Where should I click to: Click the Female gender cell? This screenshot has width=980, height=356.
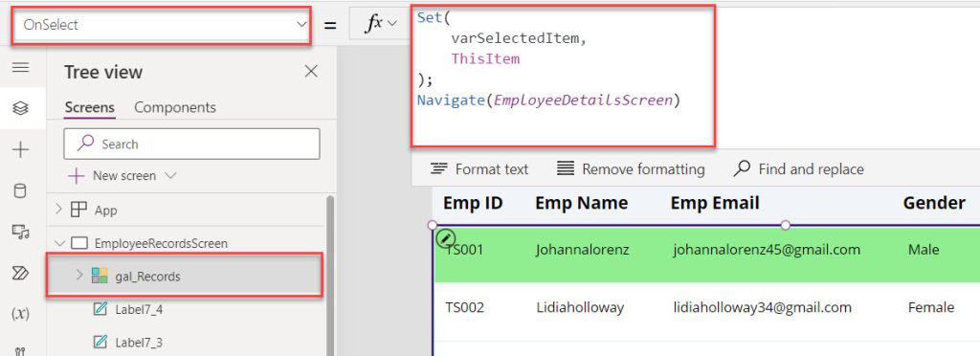(931, 307)
